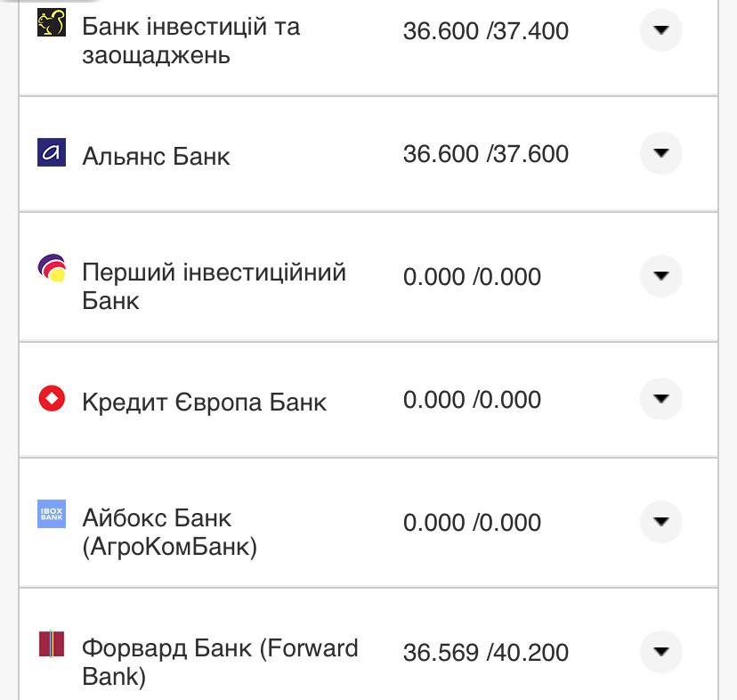Viewport: 737px width, 700px height.
Task: Expand Форвард Банк rate details
Action: (660, 652)
